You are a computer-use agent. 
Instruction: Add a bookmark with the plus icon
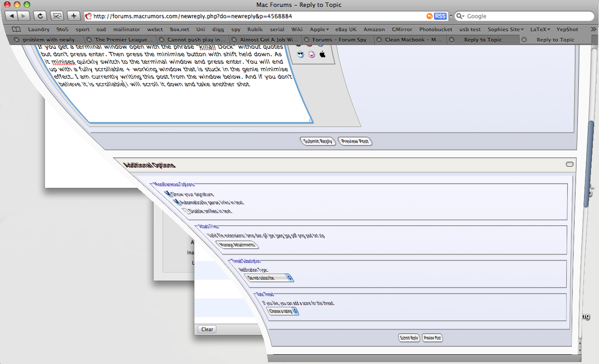click(74, 16)
